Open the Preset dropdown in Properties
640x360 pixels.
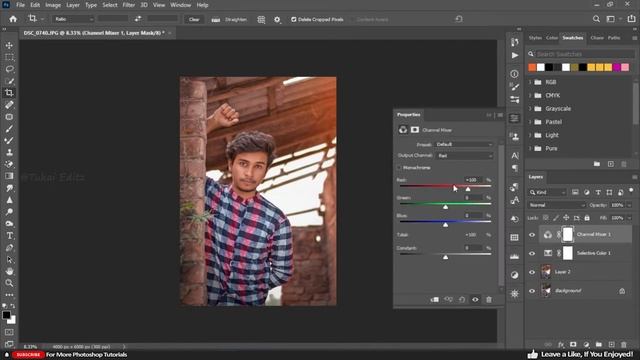point(464,144)
